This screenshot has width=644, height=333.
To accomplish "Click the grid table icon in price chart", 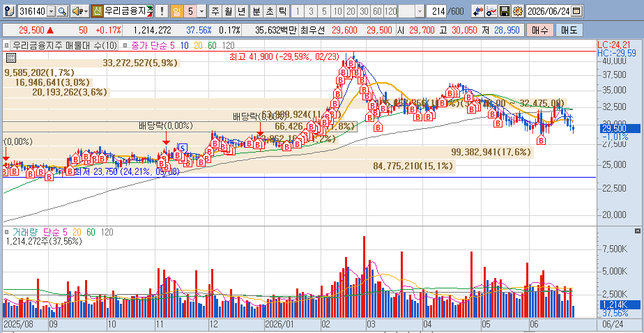I will [x=11, y=58].
